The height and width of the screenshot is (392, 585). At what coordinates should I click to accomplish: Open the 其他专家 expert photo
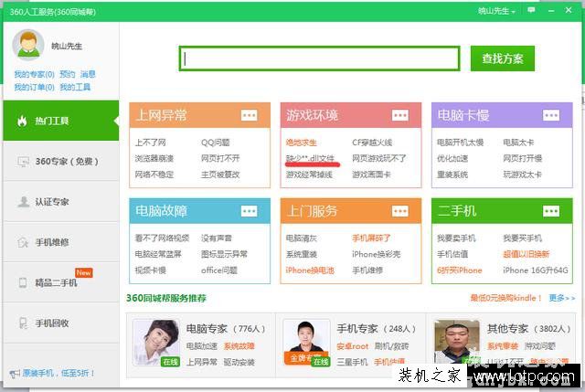coord(457,342)
